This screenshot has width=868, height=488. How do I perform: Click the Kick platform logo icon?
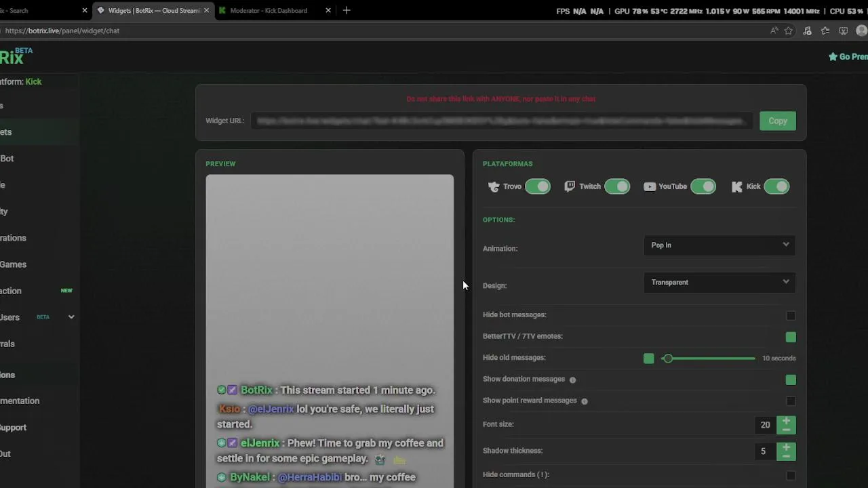(x=736, y=186)
